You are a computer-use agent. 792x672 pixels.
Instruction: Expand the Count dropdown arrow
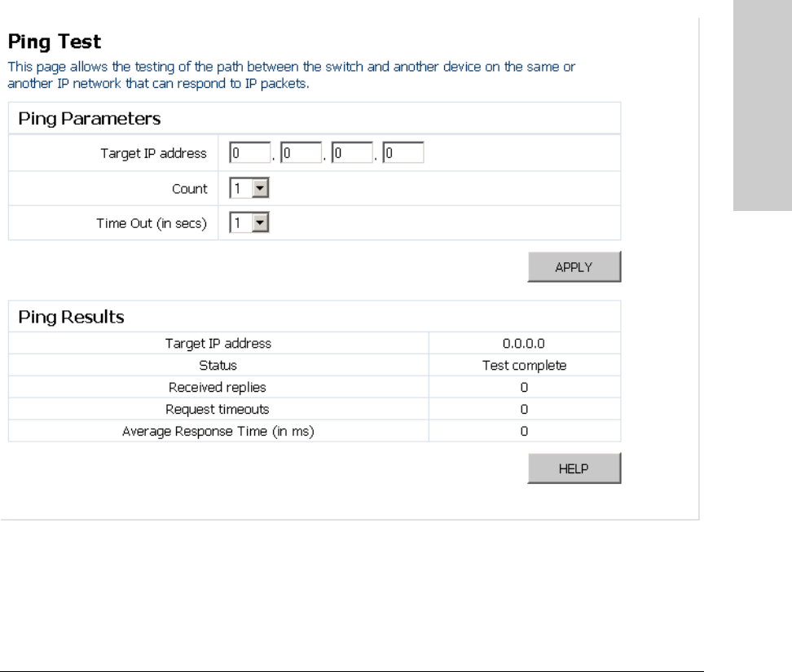tap(260, 188)
